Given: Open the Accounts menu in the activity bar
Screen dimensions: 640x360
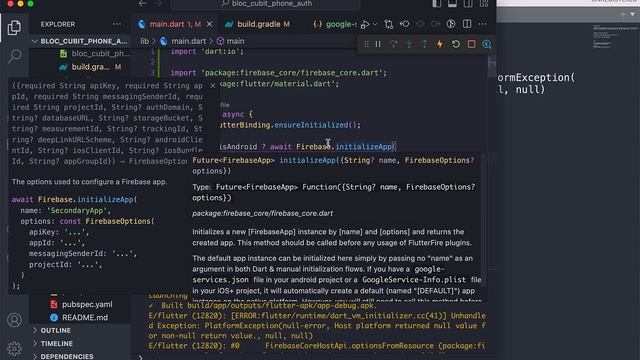Looking at the screenshot, I should click(x=14, y=320).
